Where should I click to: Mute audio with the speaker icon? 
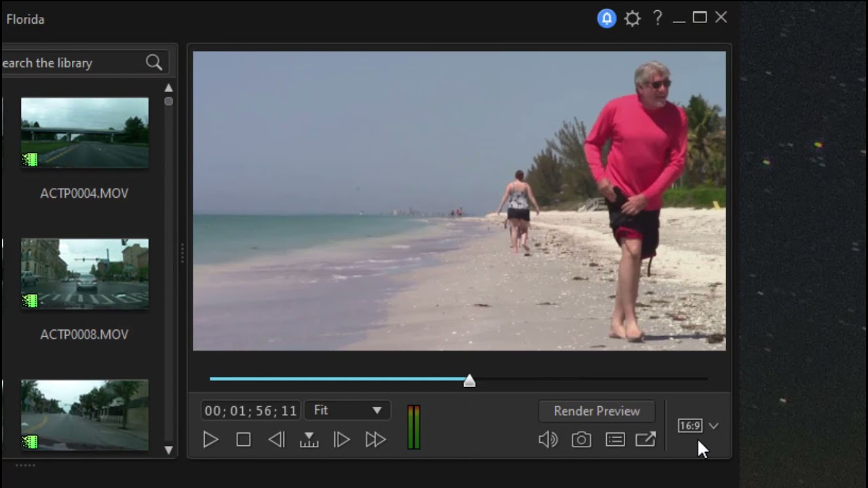click(548, 439)
